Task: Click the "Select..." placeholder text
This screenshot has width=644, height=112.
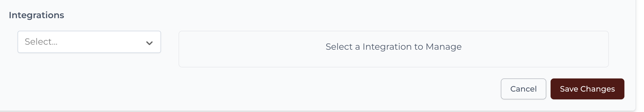Action: [x=41, y=42]
